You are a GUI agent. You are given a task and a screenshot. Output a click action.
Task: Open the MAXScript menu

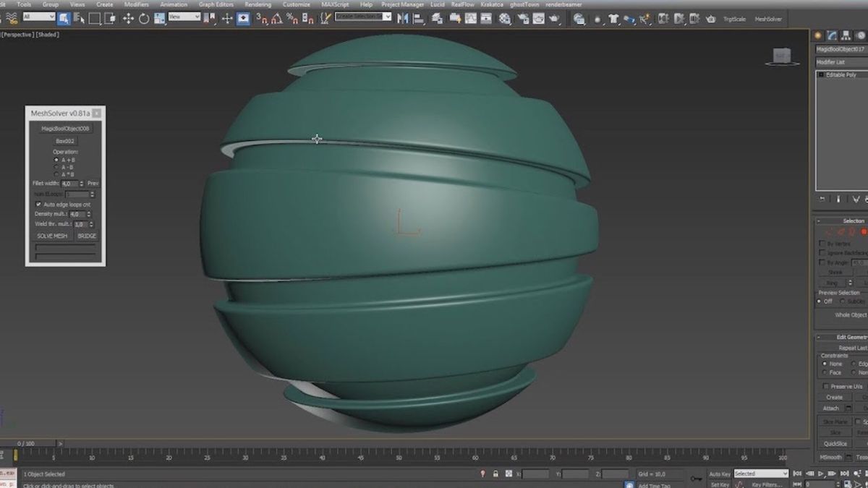tap(335, 4)
